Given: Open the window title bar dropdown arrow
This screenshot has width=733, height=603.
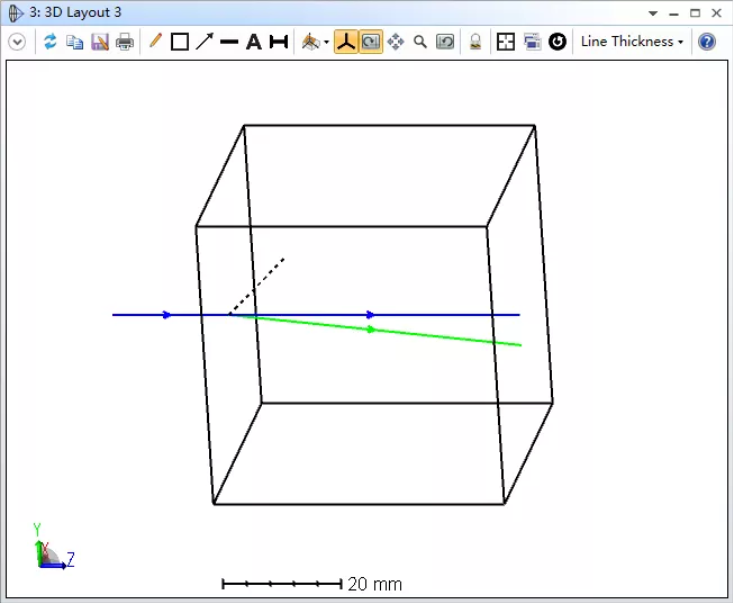Looking at the screenshot, I should pos(653,13).
